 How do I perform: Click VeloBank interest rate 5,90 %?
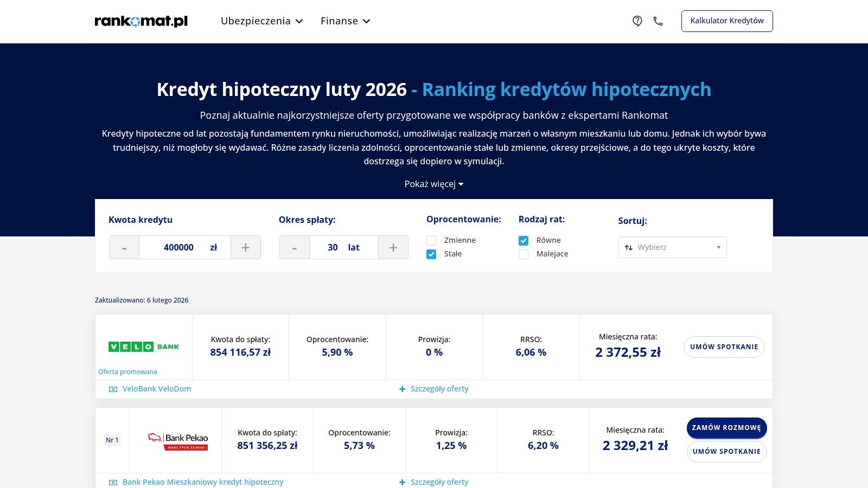point(337,352)
